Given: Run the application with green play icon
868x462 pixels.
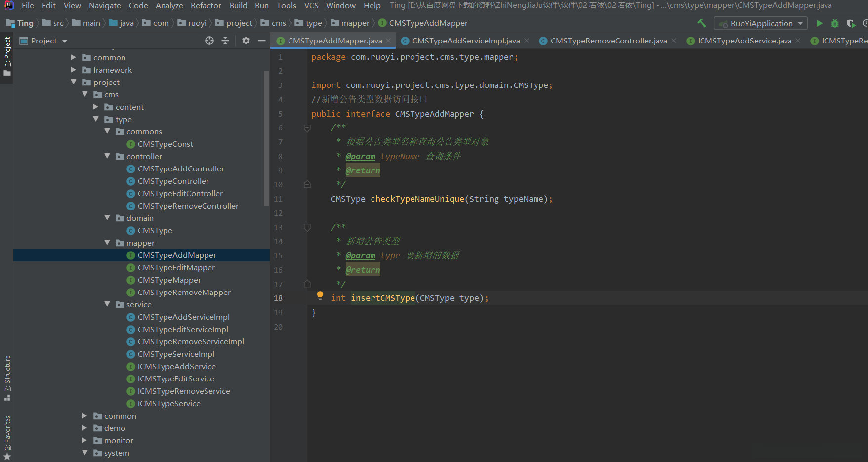Looking at the screenshot, I should 819,23.
